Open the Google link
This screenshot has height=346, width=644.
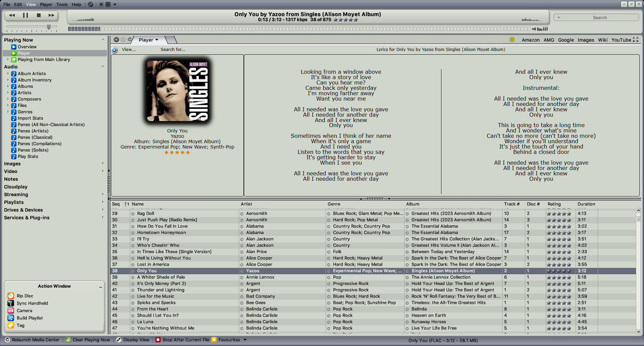[x=566, y=40]
